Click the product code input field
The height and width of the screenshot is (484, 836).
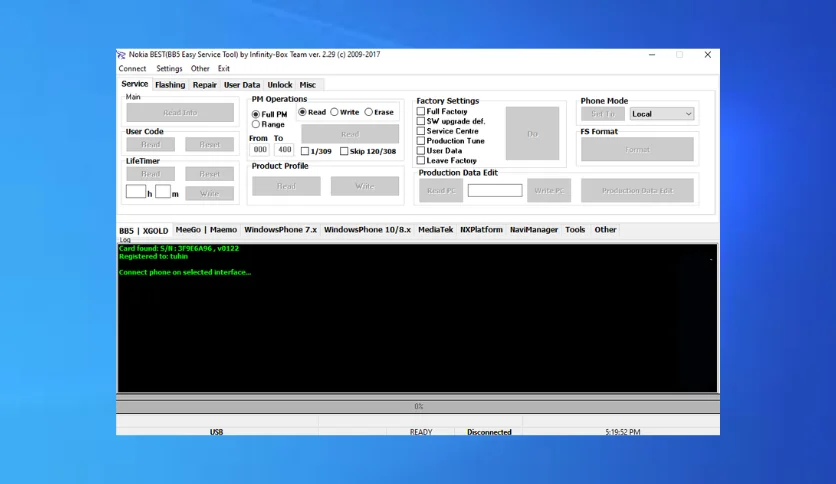[x=495, y=190]
